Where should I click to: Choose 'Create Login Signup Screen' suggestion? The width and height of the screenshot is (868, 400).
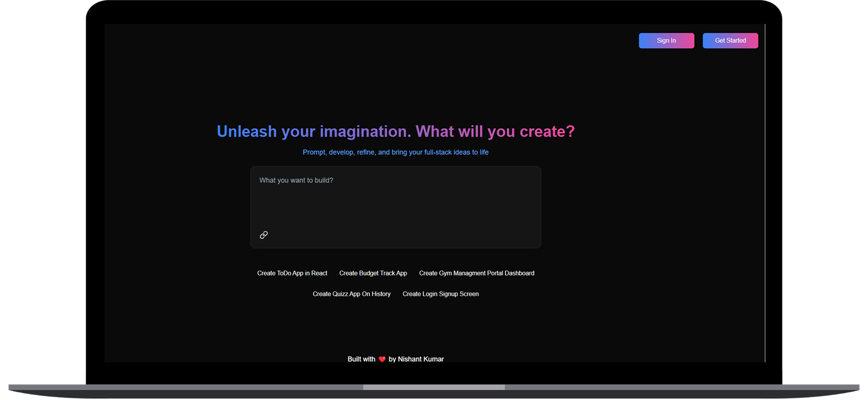click(x=440, y=294)
